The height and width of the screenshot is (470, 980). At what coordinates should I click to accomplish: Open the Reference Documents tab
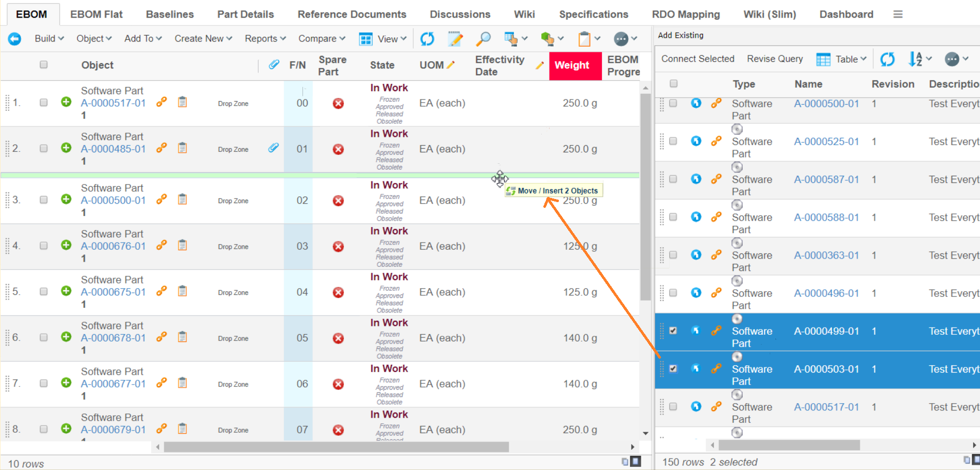(x=352, y=15)
